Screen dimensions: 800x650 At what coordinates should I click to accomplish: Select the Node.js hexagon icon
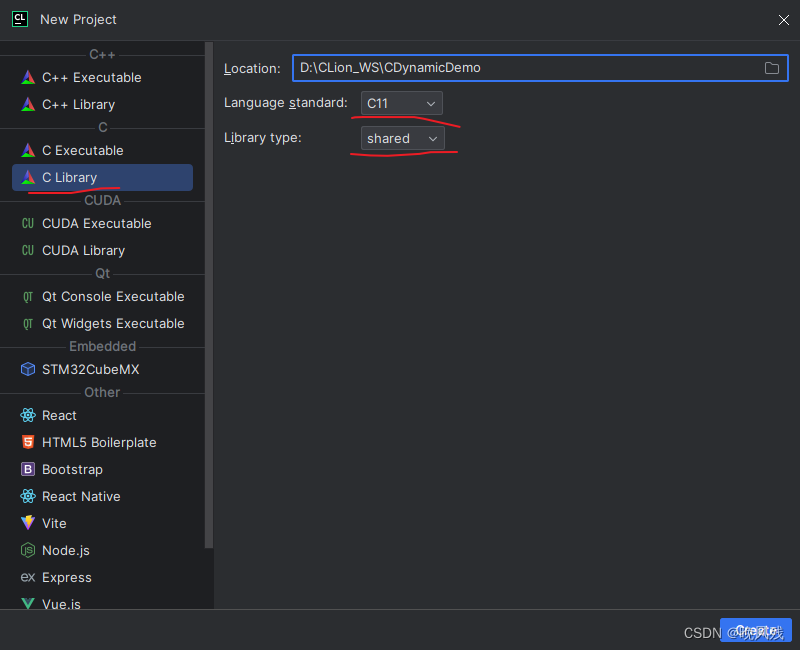(28, 550)
